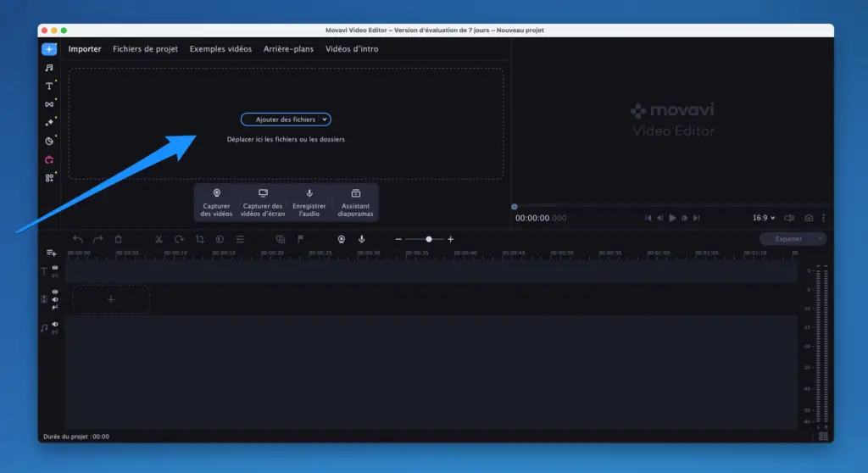
Task: Open the Effects sparkle icon in sidebar
Action: click(49, 122)
